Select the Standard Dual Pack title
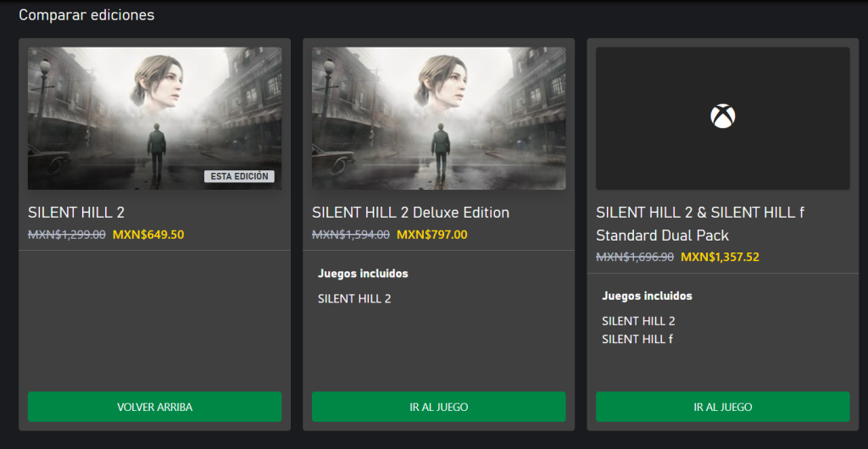 click(700, 224)
